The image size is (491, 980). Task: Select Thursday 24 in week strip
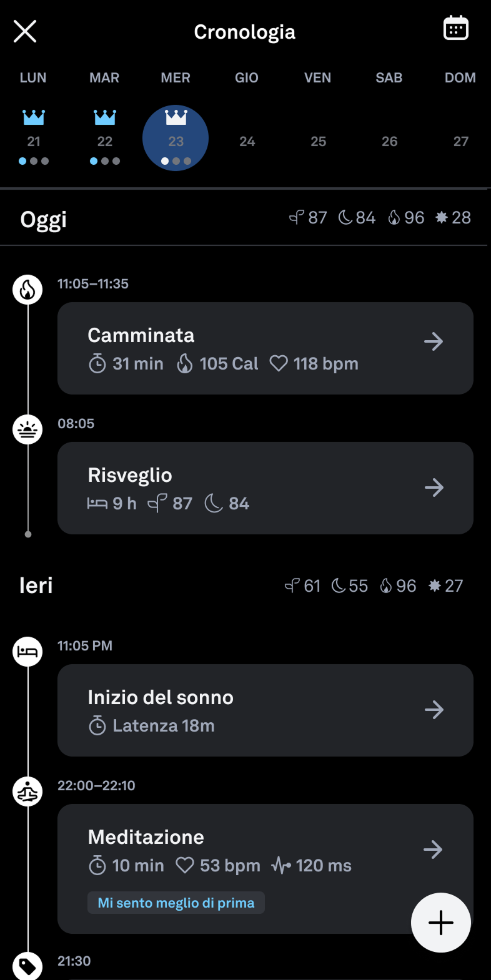247,142
